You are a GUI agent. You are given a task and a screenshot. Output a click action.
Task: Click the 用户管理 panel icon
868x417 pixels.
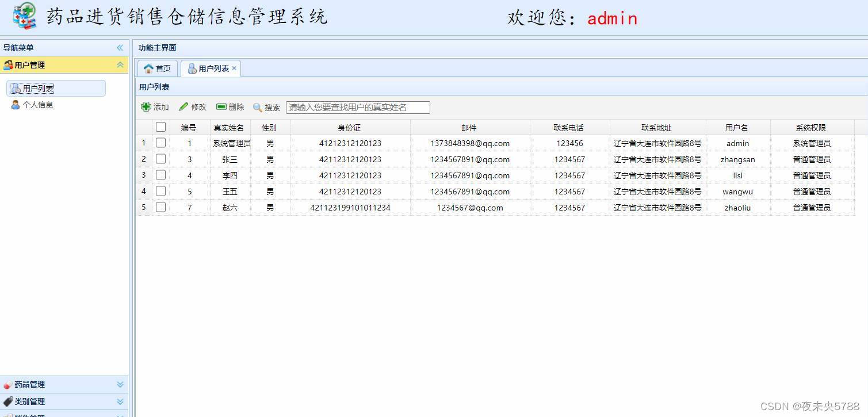[8, 65]
